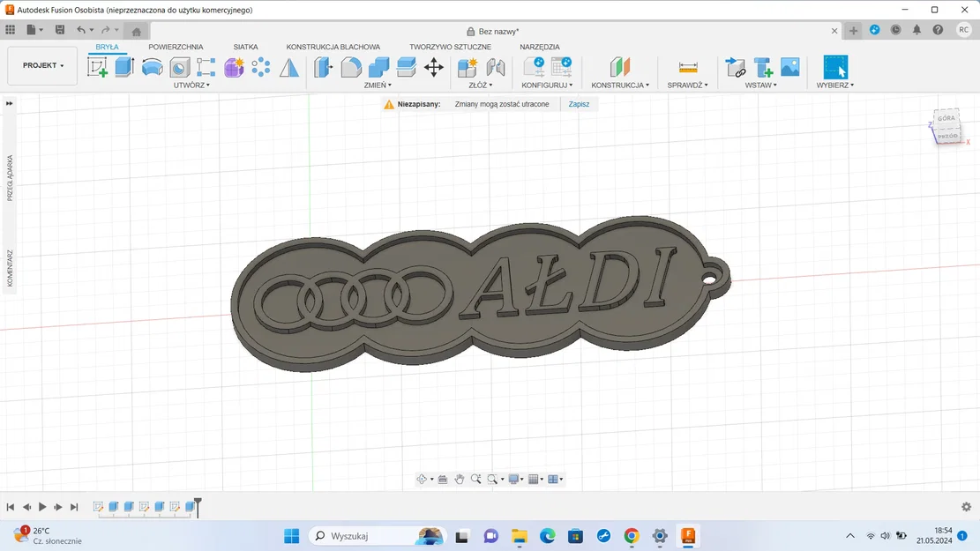Open the File menu dropdown
The height and width of the screenshot is (551, 980).
[x=35, y=29]
